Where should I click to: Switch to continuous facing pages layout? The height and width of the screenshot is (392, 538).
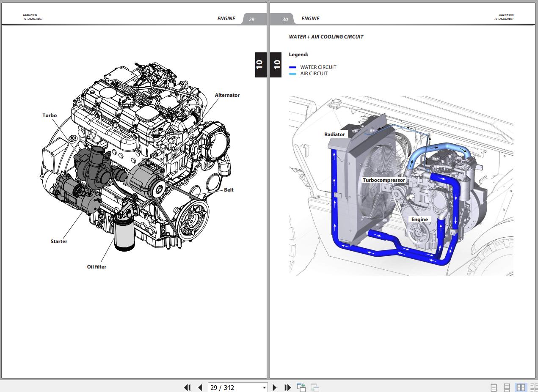534,387
